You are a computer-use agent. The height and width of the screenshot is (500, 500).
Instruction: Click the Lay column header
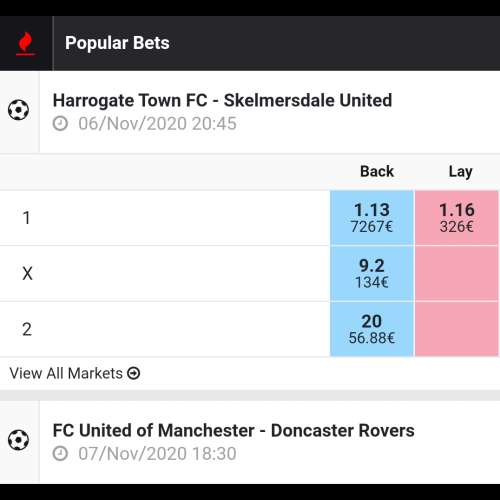pos(461,172)
